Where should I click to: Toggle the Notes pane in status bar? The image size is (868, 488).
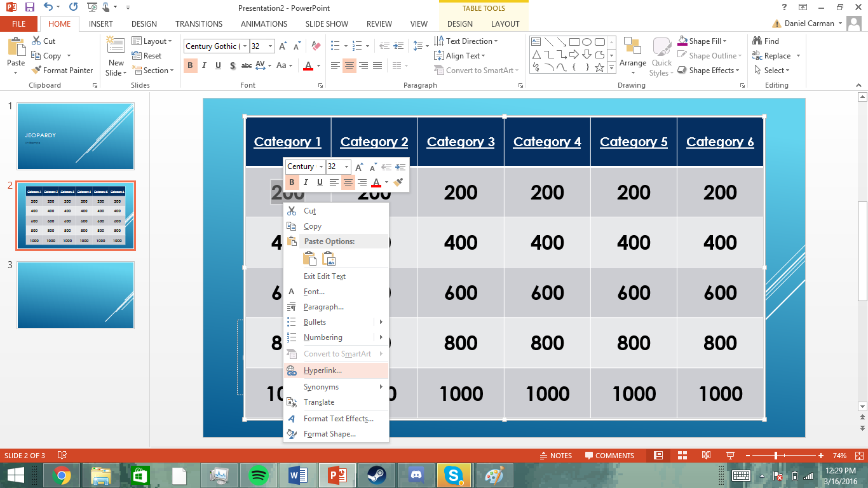click(x=555, y=456)
